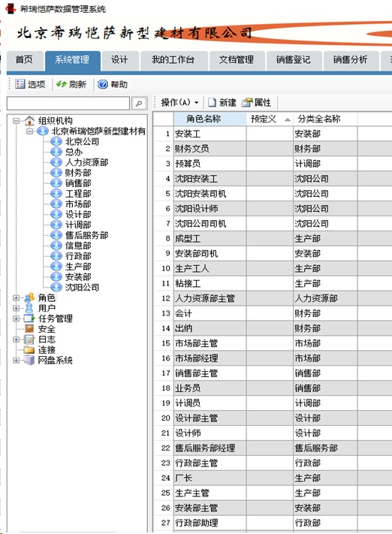This screenshot has height=534, width=392.
Task: Expand the 任务管理 tree node
Action: click(x=16, y=318)
